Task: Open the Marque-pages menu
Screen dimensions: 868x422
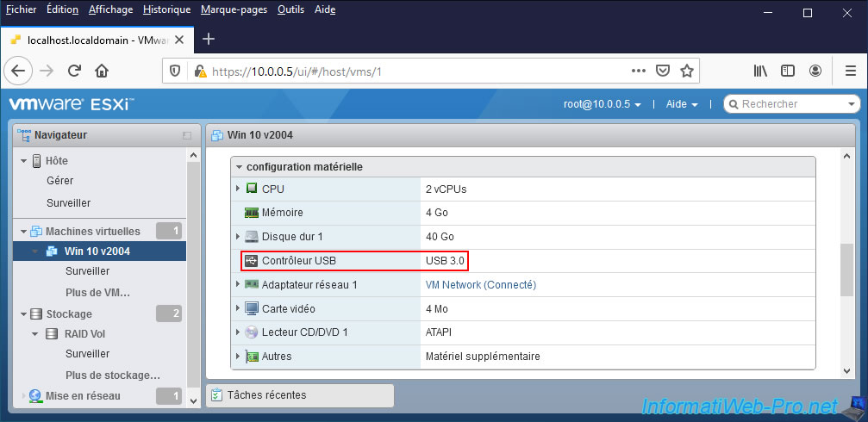Action: 234,9
